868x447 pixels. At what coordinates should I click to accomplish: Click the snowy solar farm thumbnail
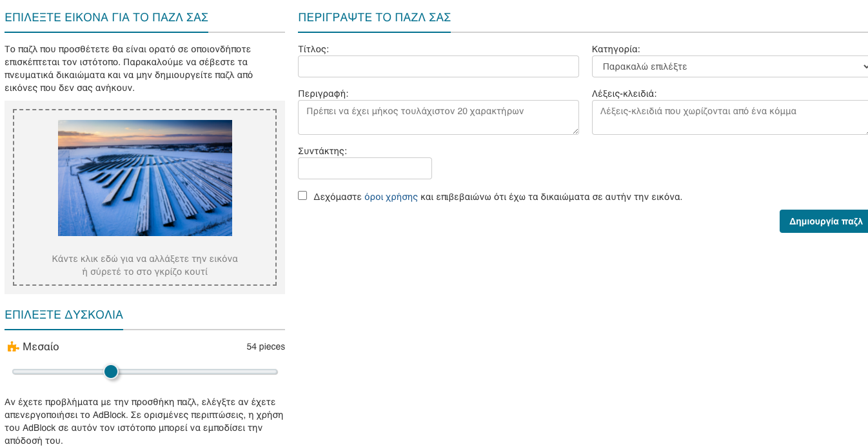[x=144, y=177]
